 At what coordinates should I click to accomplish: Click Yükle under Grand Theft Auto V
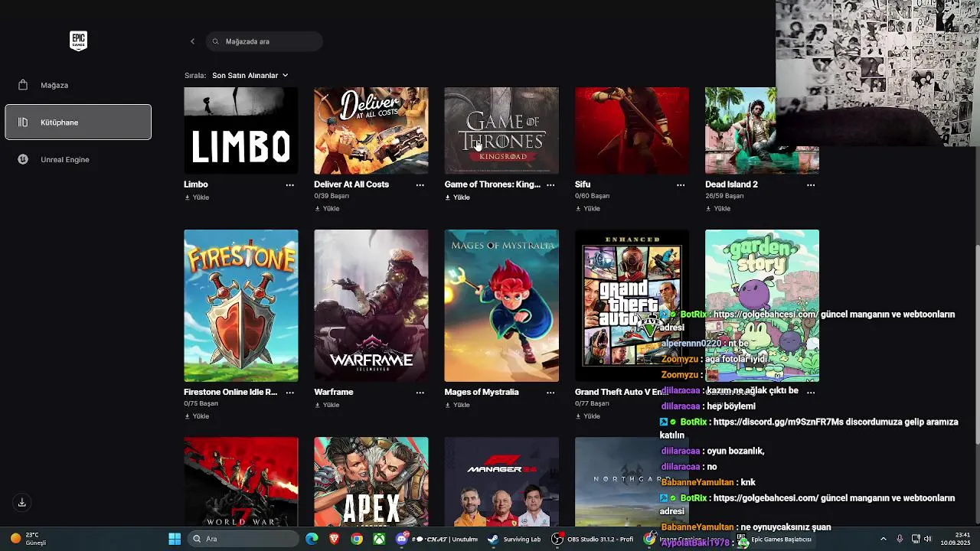point(588,416)
